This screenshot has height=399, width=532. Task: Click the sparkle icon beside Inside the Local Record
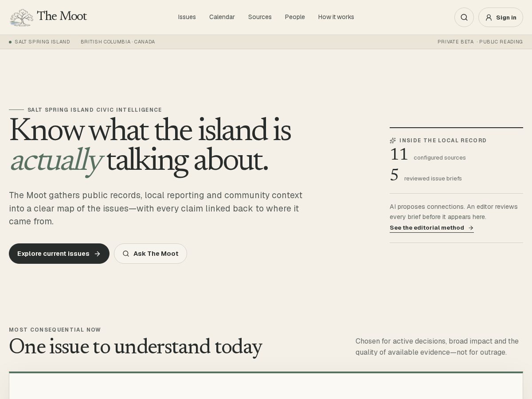[x=393, y=141]
